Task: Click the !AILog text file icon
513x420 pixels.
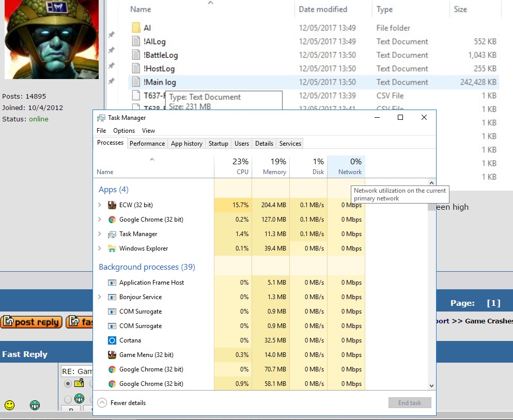Action: click(136, 41)
